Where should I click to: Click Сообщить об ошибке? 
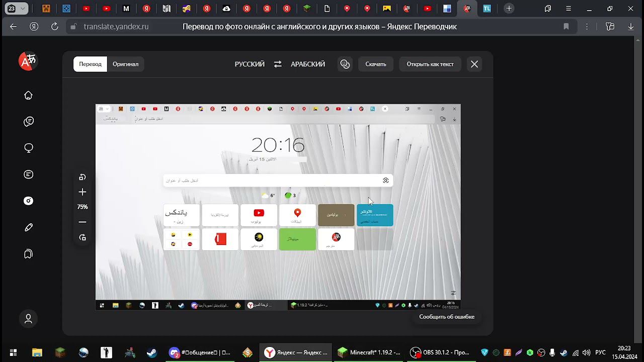(x=447, y=317)
